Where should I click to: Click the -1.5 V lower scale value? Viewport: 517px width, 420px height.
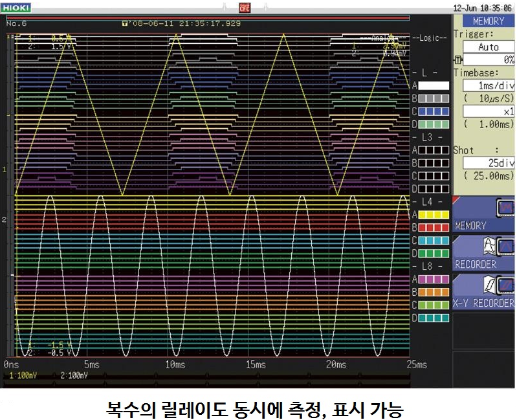coord(60,345)
